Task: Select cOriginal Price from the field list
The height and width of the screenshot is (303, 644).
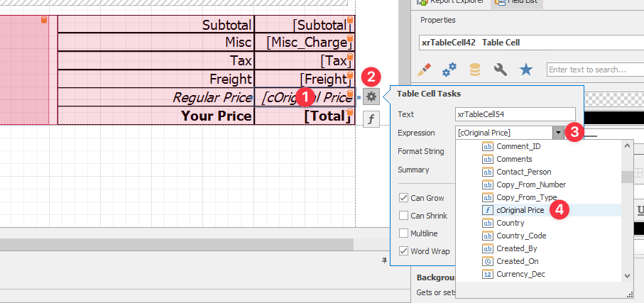Action: 520,210
